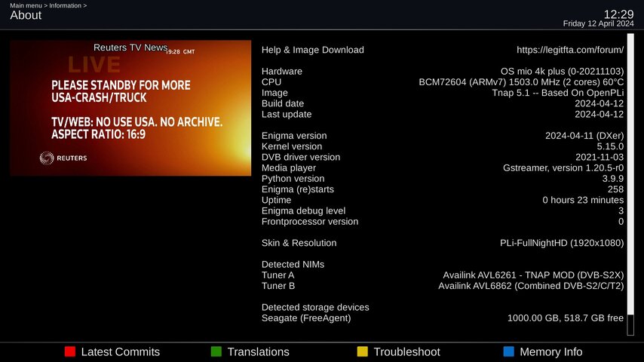Open the legitfta.com forum URL
Image resolution: width=644 pixels, height=362 pixels.
pos(570,50)
